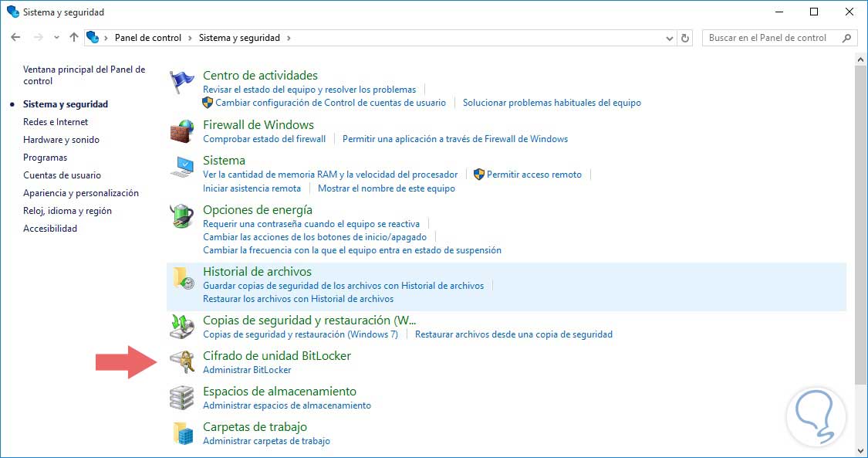Click Permitir una aplicación a través de Firewall
Screen dimensions: 868x458
point(455,139)
